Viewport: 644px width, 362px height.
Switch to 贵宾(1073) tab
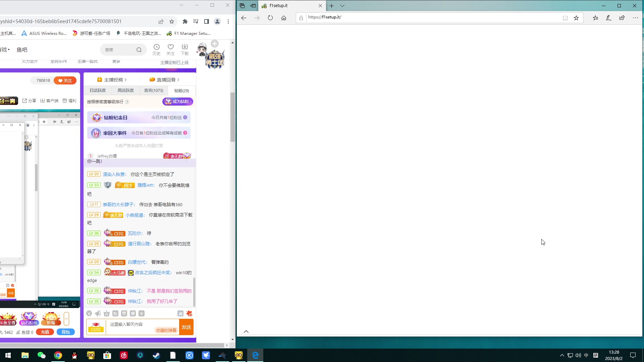[x=154, y=90]
